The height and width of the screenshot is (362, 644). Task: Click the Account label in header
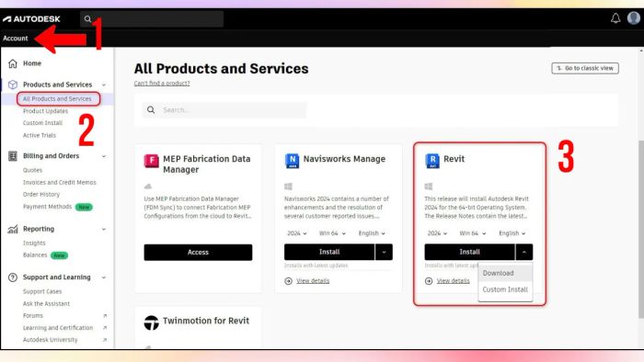tap(16, 38)
